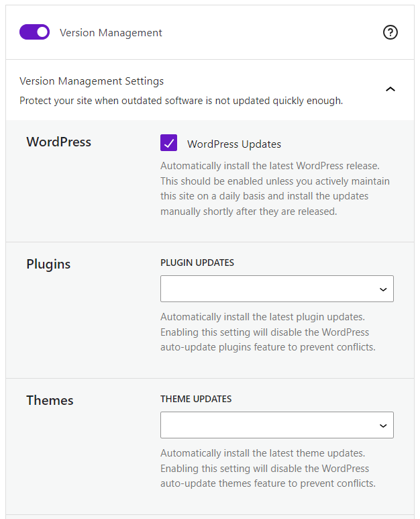Viewport: 420px width, 519px height.
Task: Click the 'Protect your site' description
Action: (x=181, y=101)
